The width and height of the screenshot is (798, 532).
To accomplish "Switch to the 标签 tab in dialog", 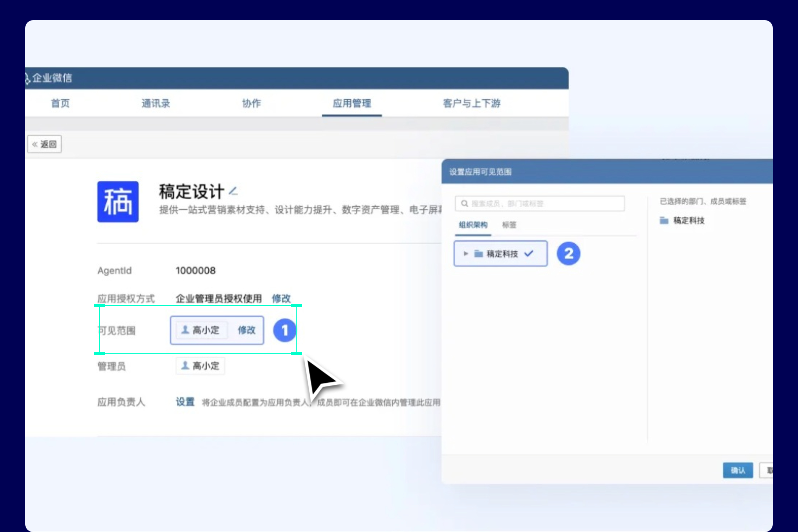I will pyautogui.click(x=509, y=225).
